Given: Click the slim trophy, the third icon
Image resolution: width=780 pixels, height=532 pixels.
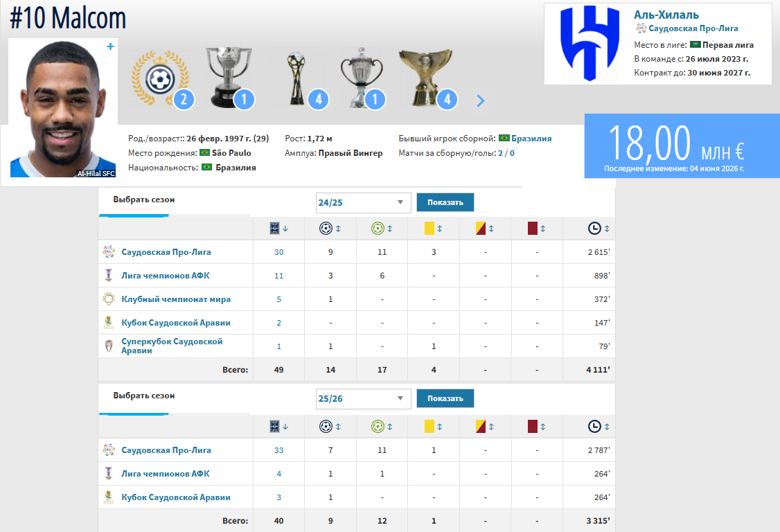Looking at the screenshot, I should pos(296,79).
